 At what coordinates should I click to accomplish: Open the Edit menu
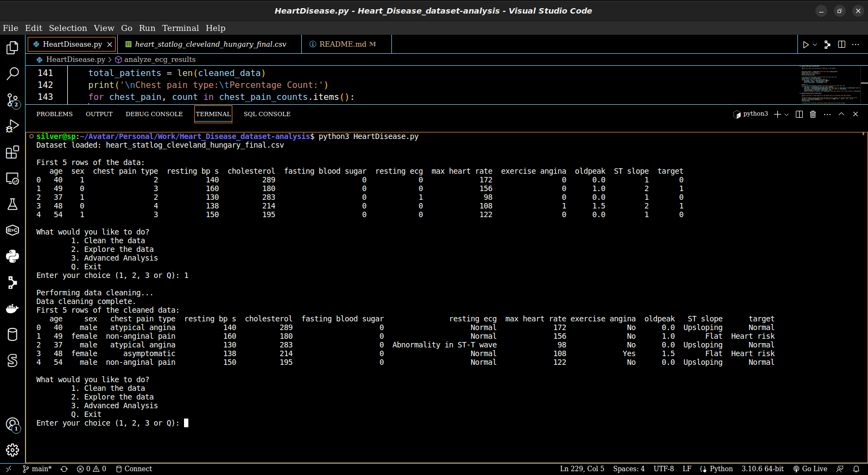[33, 28]
